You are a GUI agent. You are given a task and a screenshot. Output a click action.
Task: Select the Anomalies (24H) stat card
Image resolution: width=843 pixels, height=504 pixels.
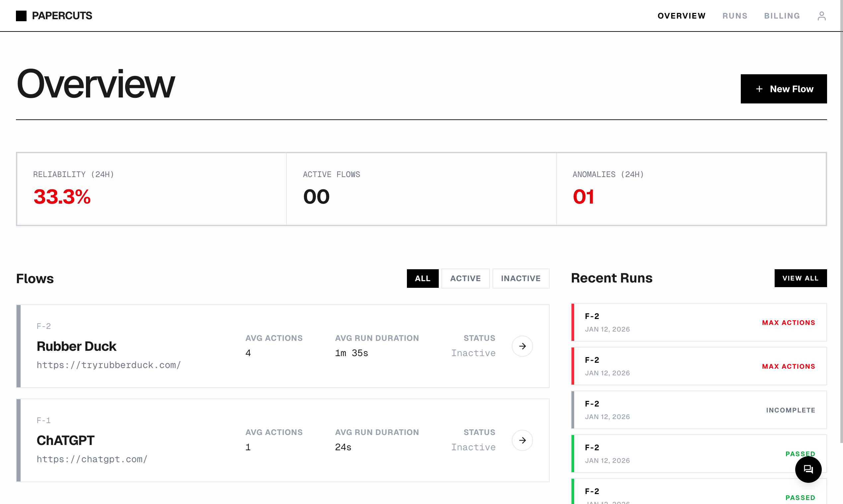point(691,189)
